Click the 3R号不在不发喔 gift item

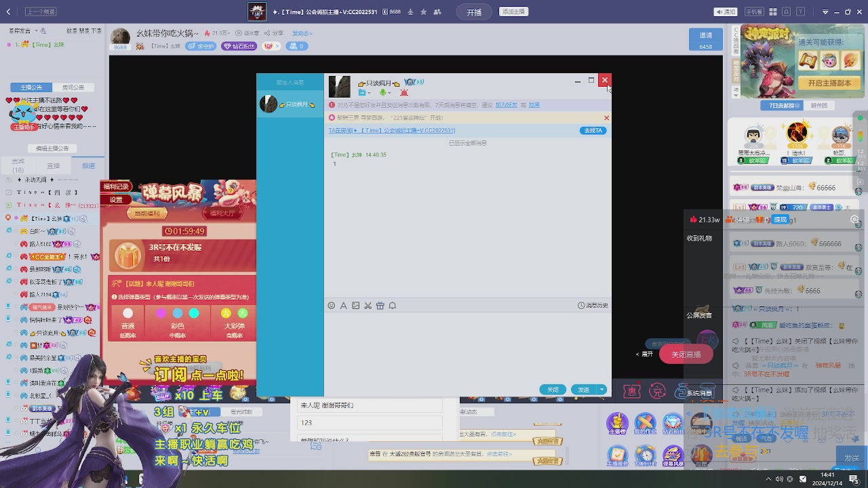182,256
